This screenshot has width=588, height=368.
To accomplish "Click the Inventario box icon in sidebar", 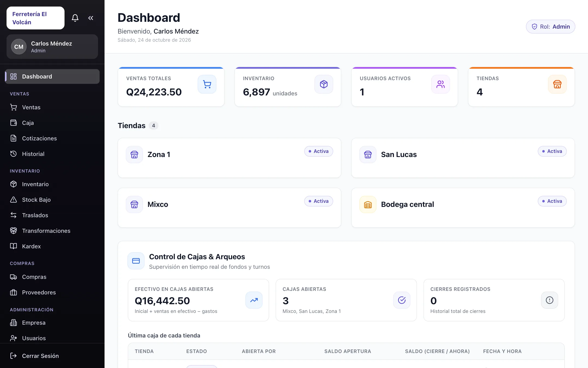I will pos(13,184).
